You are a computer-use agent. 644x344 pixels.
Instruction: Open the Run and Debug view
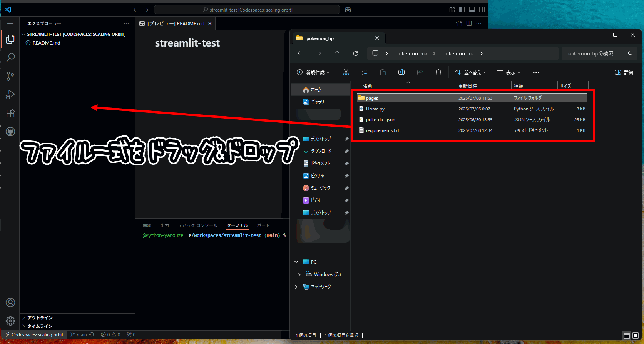(10, 95)
